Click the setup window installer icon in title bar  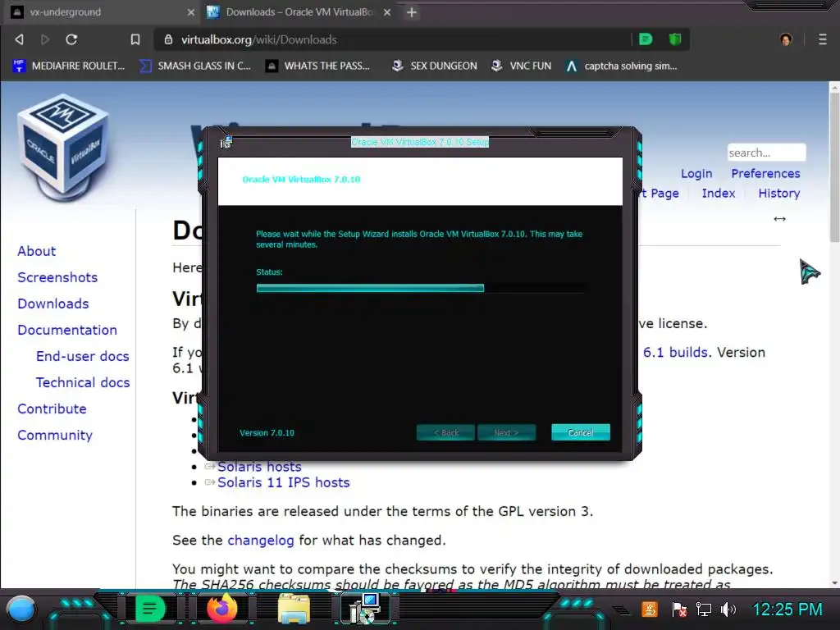coord(226,142)
